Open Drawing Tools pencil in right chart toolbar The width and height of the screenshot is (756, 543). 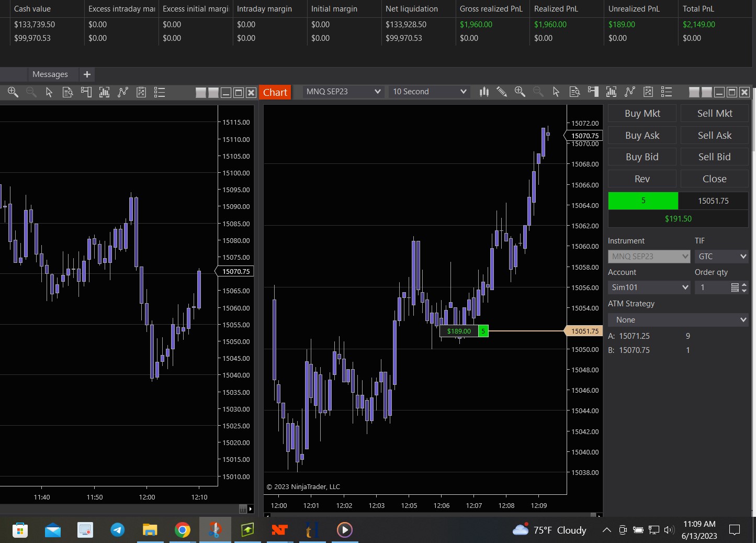[501, 92]
